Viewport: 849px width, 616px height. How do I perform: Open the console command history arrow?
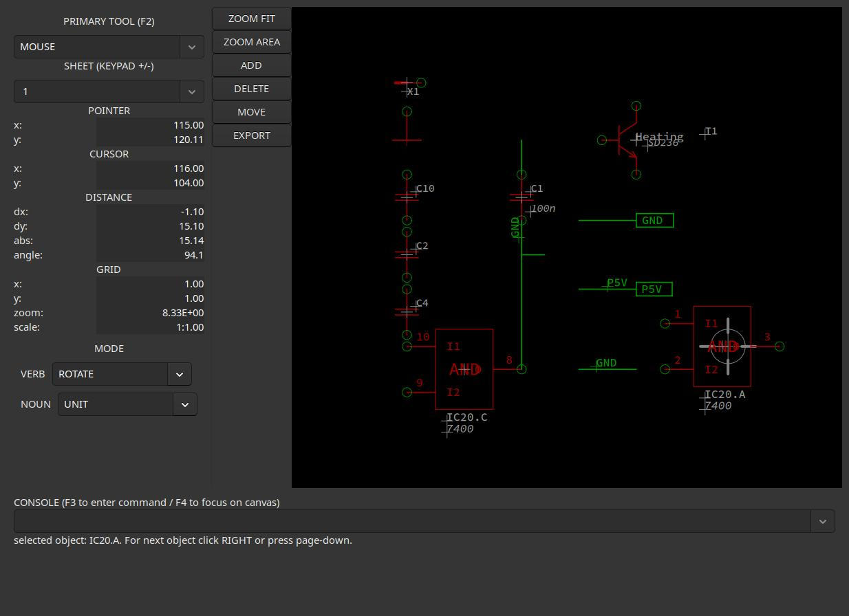[822, 521]
